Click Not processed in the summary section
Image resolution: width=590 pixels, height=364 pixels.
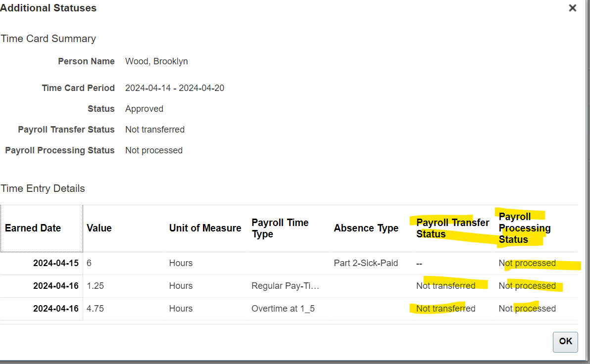(x=153, y=150)
